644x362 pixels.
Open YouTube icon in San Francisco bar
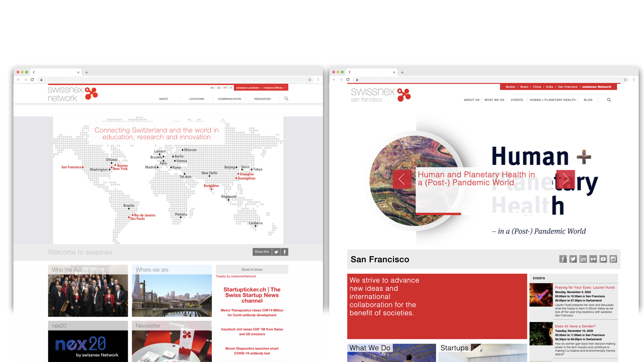(x=603, y=259)
